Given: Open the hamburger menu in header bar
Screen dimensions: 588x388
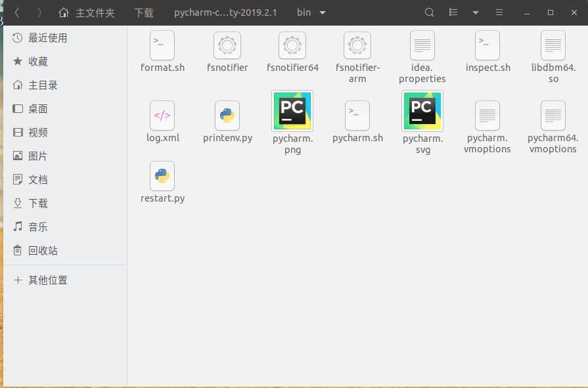Looking at the screenshot, I should click(x=499, y=12).
